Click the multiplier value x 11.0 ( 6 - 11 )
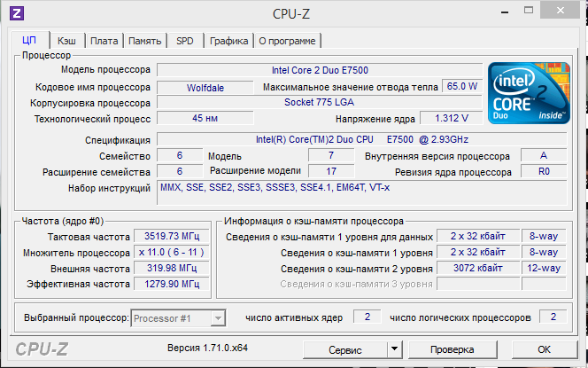This screenshot has height=368, width=588. click(x=172, y=252)
